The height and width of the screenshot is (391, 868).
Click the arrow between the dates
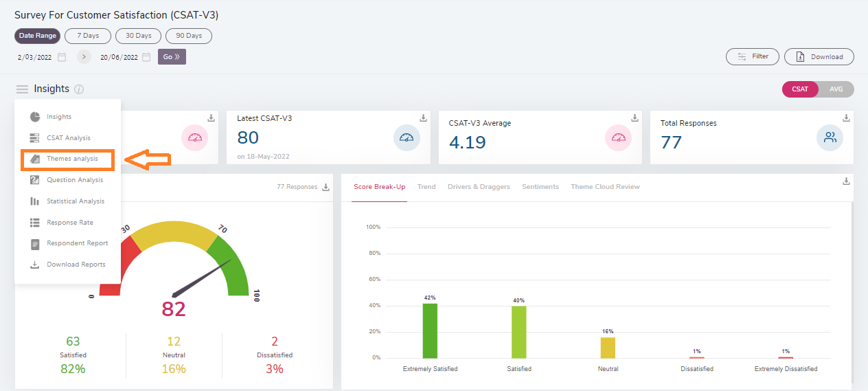coord(84,57)
